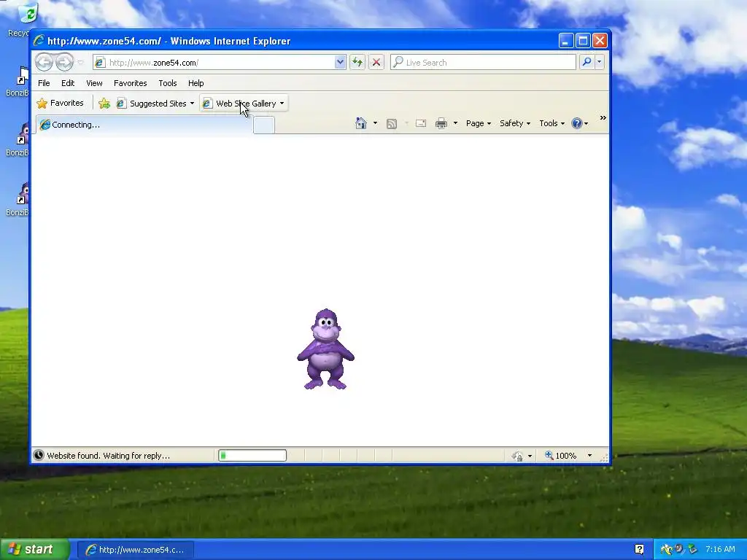Click the green Refresh arrows icon
Image resolution: width=747 pixels, height=560 pixels.
coord(357,63)
